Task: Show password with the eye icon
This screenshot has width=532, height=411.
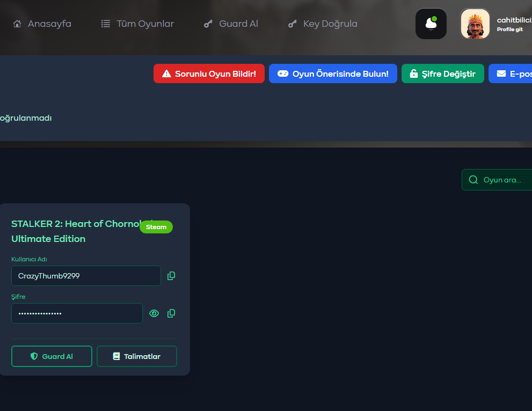Action: pyautogui.click(x=154, y=313)
